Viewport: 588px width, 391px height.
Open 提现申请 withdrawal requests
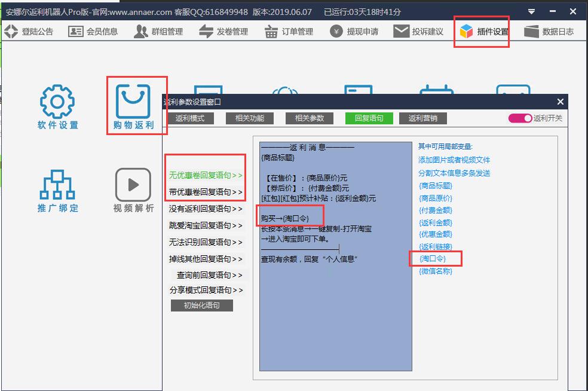coord(354,32)
